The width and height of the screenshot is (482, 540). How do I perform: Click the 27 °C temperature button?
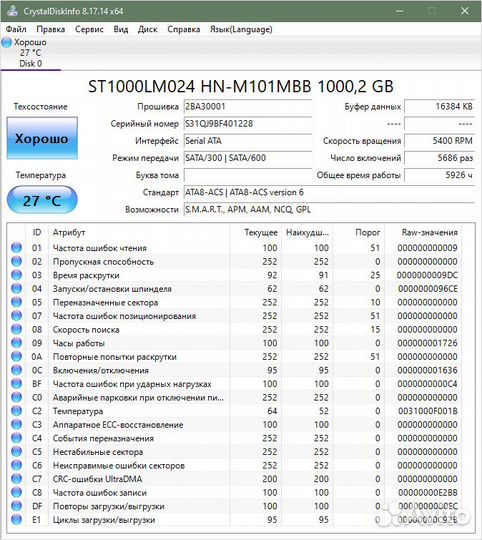[42, 200]
